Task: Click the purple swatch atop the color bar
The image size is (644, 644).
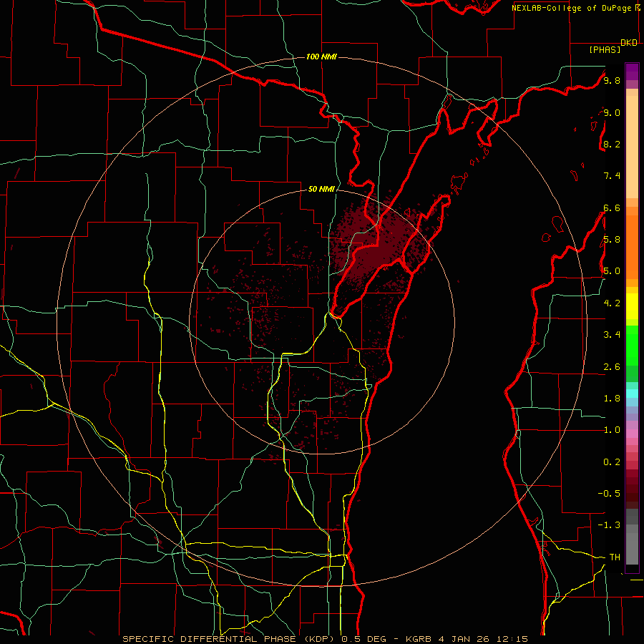Action: pos(632,72)
